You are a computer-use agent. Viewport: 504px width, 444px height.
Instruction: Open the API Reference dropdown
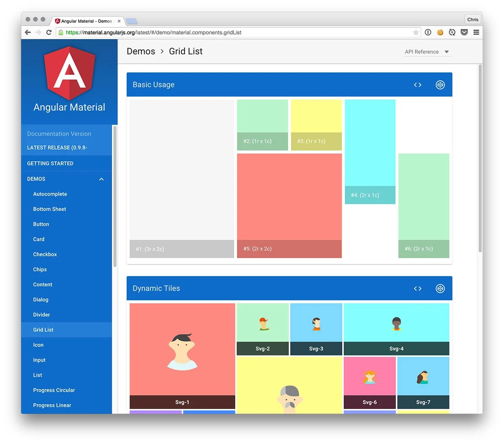[427, 52]
